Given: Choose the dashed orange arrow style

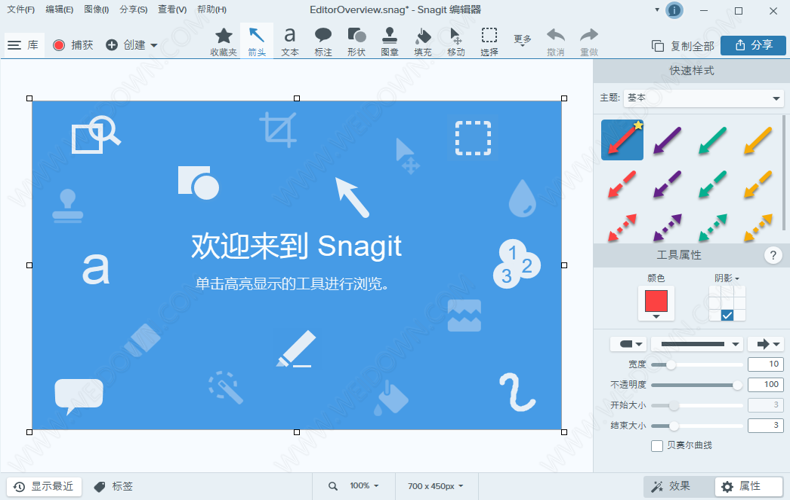Looking at the screenshot, I should 758,184.
